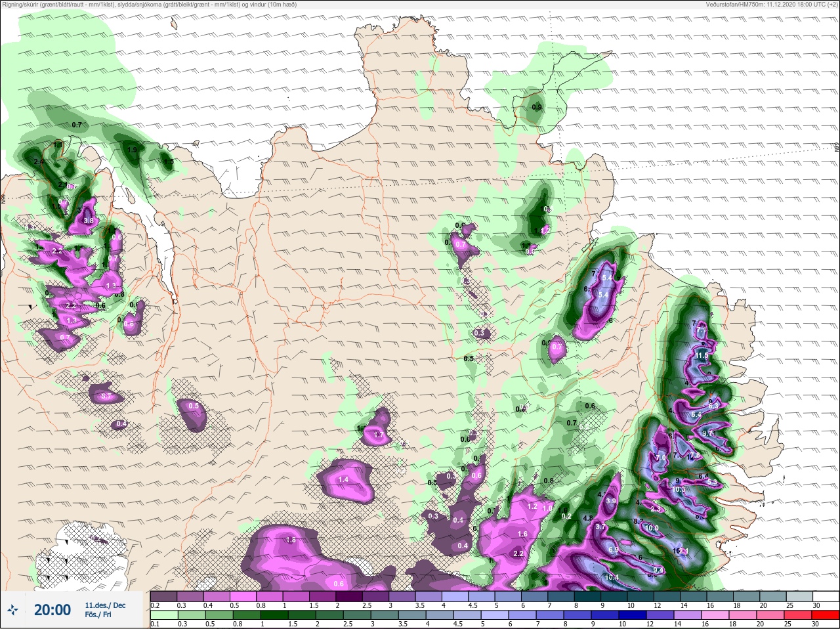Click the 0.9 value in the northern green patch
The height and width of the screenshot is (629, 840).
pos(537,107)
